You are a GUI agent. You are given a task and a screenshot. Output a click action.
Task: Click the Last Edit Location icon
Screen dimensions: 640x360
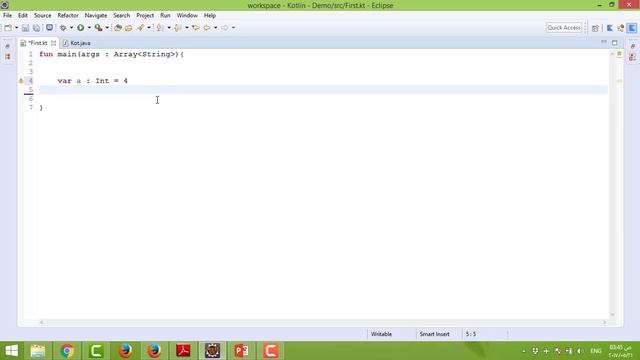pyautogui.click(x=196, y=28)
